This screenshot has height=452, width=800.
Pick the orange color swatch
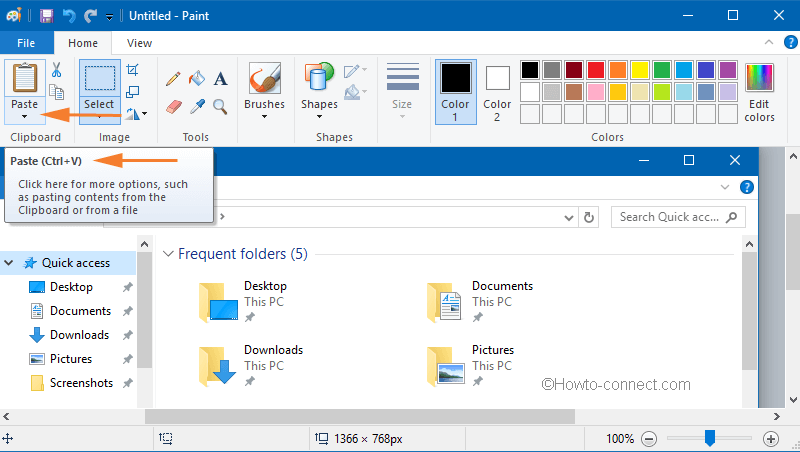pos(618,70)
